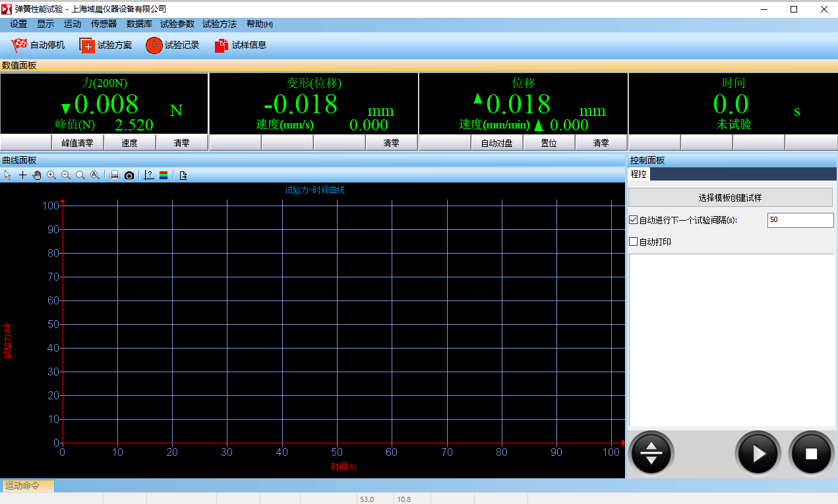Start the test with play button

pos(758,453)
